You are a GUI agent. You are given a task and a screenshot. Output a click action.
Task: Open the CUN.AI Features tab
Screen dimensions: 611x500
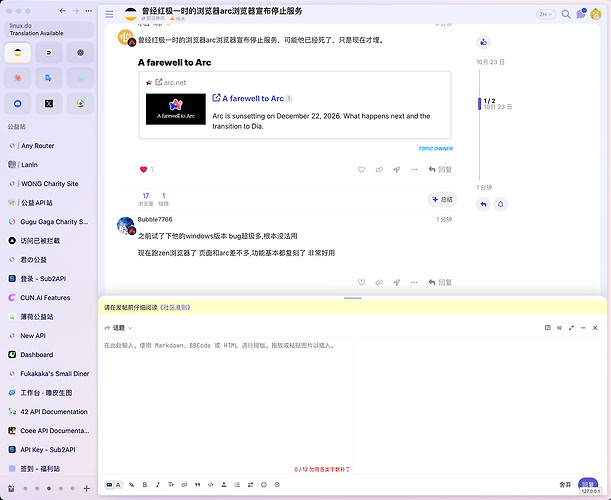[49, 298]
